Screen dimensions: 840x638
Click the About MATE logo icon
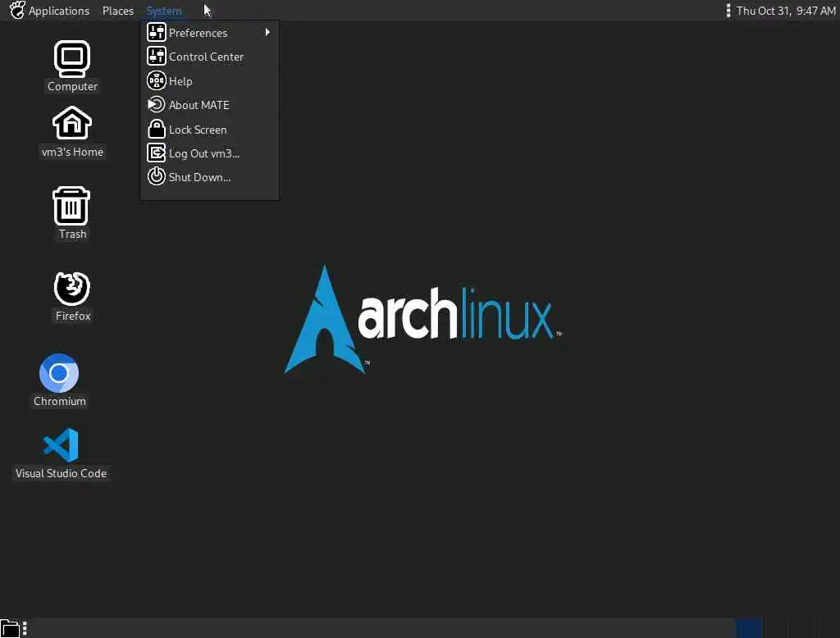coord(157,104)
